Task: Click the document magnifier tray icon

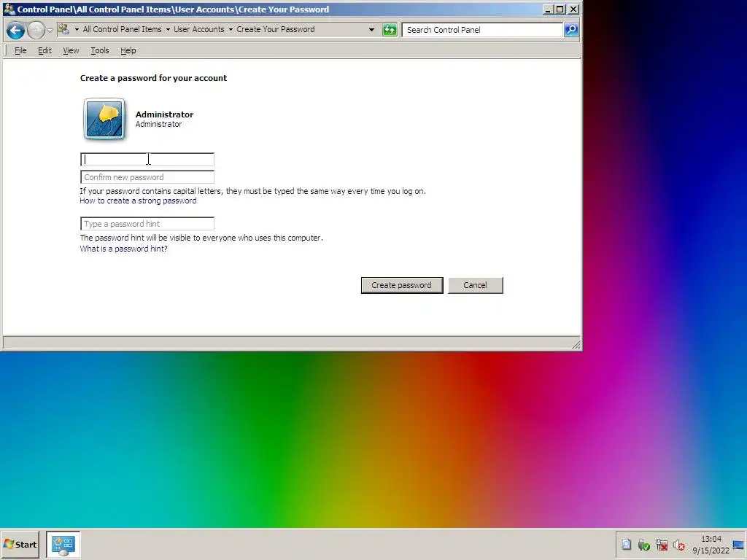Action: (x=627, y=544)
